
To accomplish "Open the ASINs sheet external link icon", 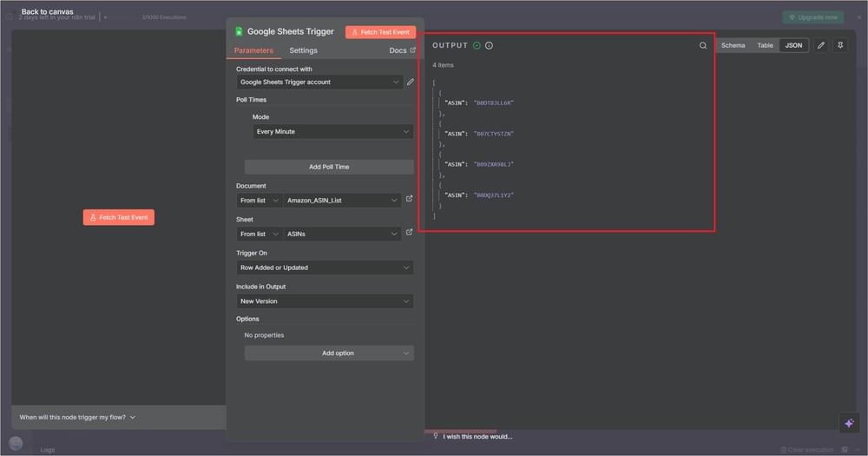I will pyautogui.click(x=410, y=233).
